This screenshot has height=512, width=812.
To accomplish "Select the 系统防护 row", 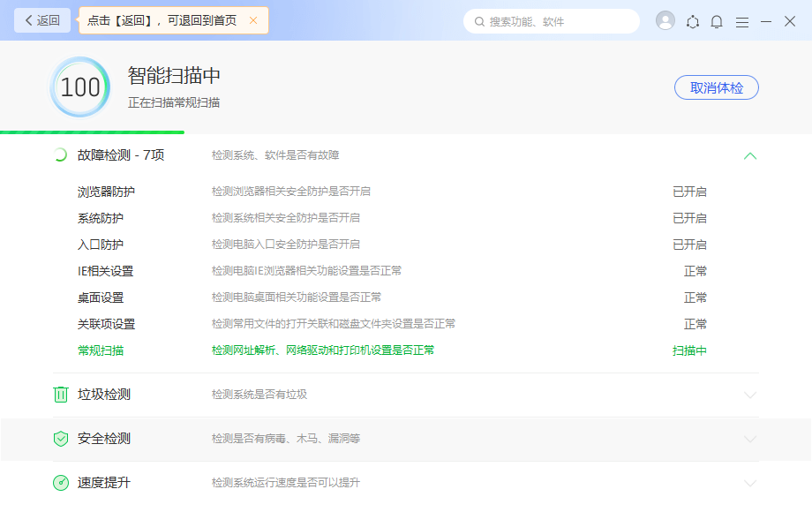I will [x=392, y=218].
